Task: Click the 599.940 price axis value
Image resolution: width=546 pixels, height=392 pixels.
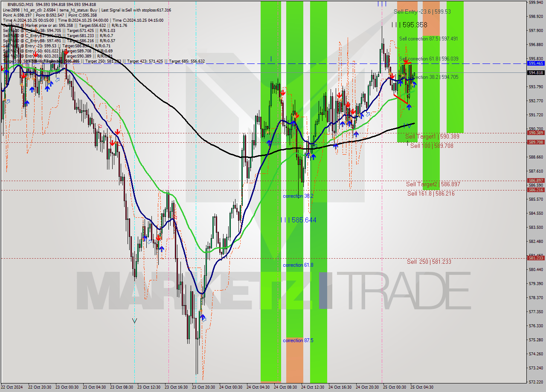Action: [536, 3]
